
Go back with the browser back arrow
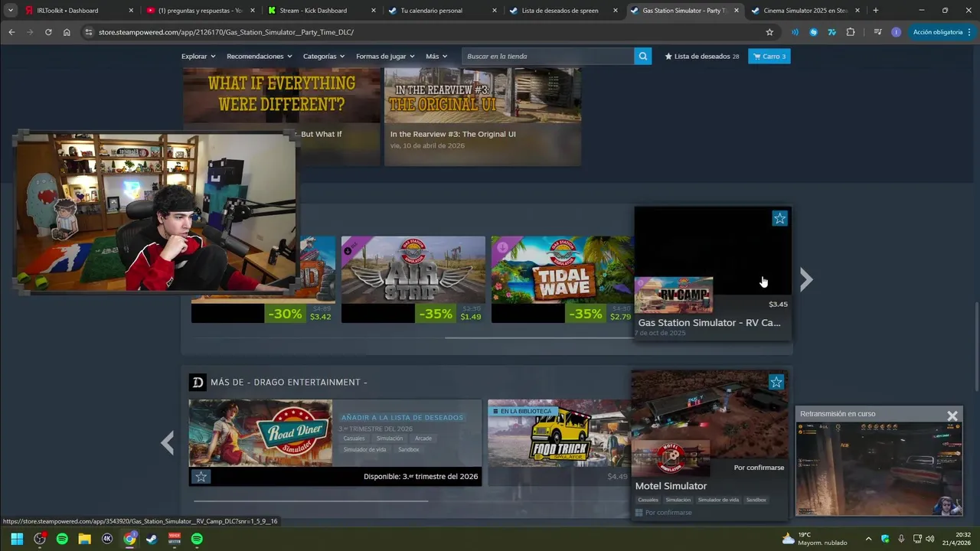point(11,32)
